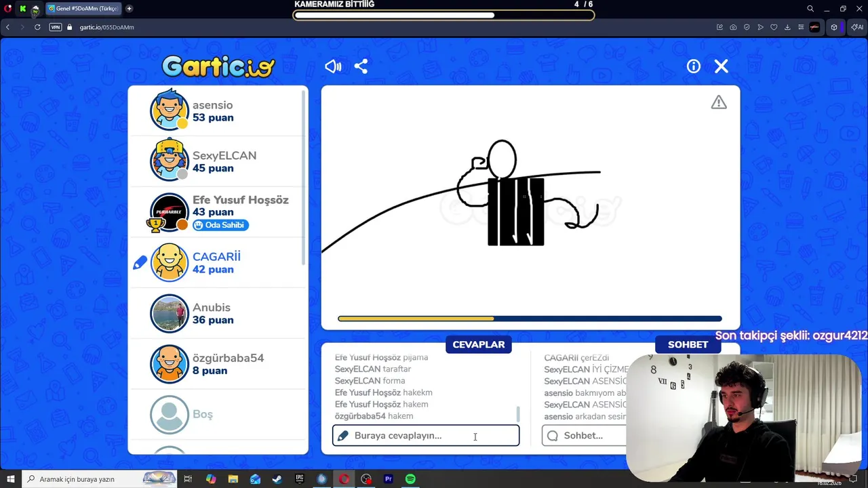Focus the Buraya cevaplayın answer field
Viewport: 868px width, 488px height.
(x=426, y=435)
